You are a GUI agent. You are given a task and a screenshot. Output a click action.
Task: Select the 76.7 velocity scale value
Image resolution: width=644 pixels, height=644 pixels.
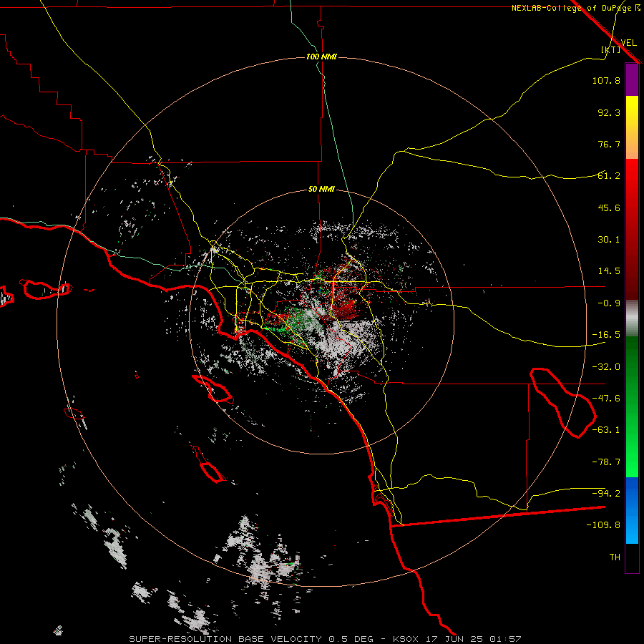(609, 144)
